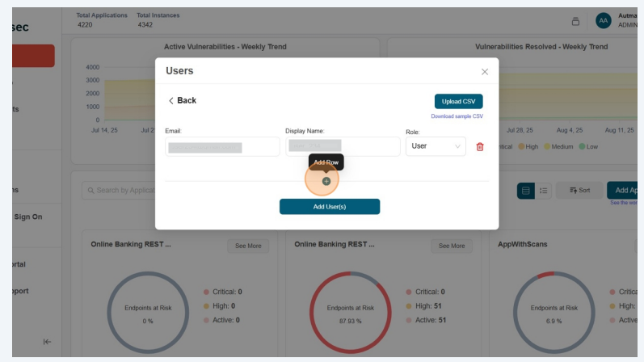Viewport: 644px width, 362px height.
Task: Focus the Email input field
Action: pyautogui.click(x=222, y=147)
